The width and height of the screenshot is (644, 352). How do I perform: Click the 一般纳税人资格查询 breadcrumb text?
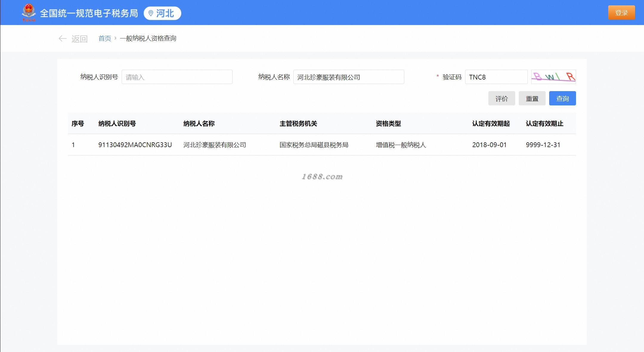click(148, 38)
